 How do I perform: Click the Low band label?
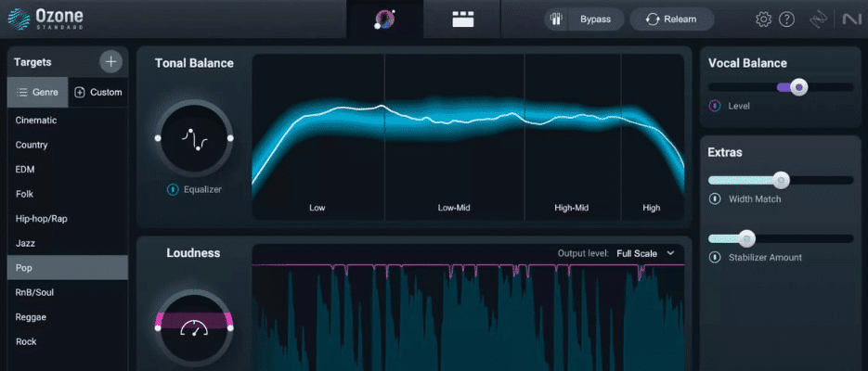click(x=317, y=208)
